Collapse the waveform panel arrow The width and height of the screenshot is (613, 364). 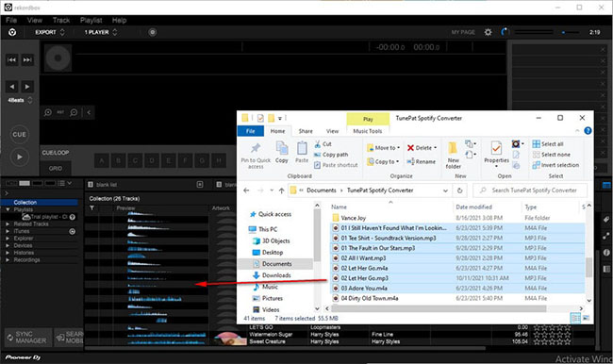point(89,112)
